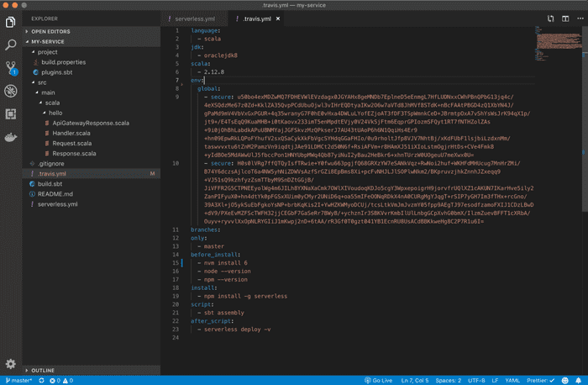Click line number 15 in gutter
588x385 pixels.
(x=176, y=263)
